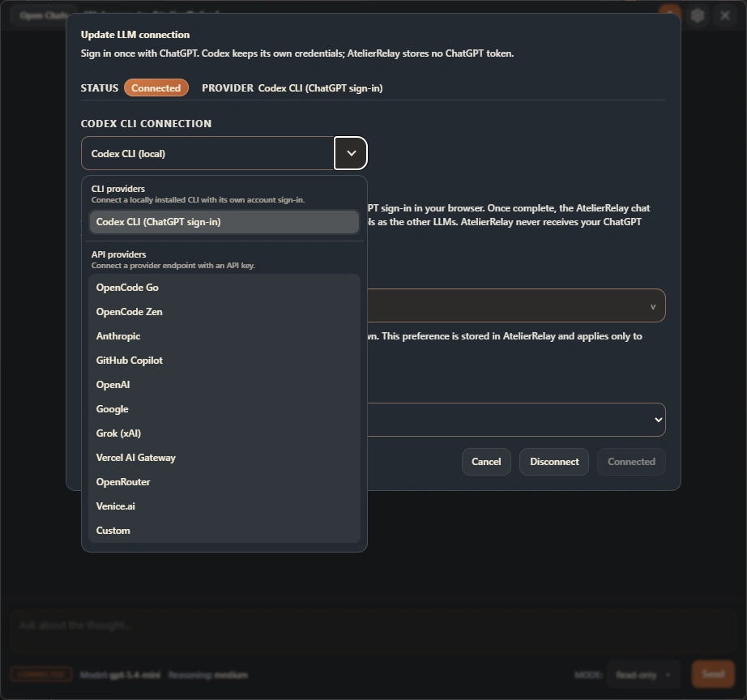
Task: Click the CONNECTED badge in the status bar
Action: click(41, 674)
